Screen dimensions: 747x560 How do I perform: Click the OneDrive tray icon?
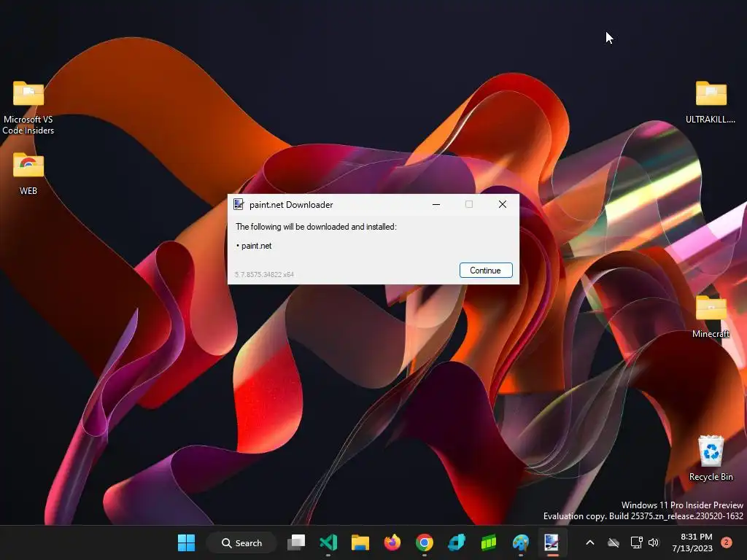point(614,542)
